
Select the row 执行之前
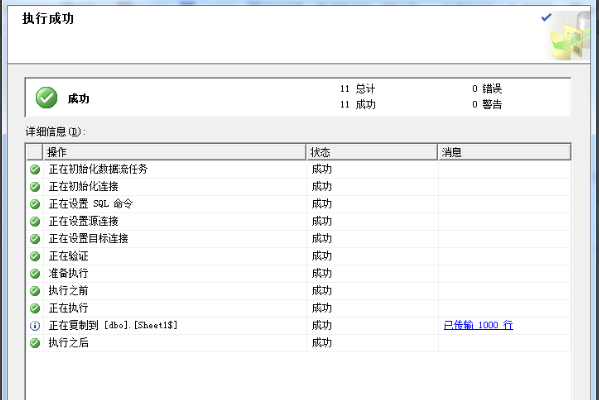pyautogui.click(x=298, y=291)
